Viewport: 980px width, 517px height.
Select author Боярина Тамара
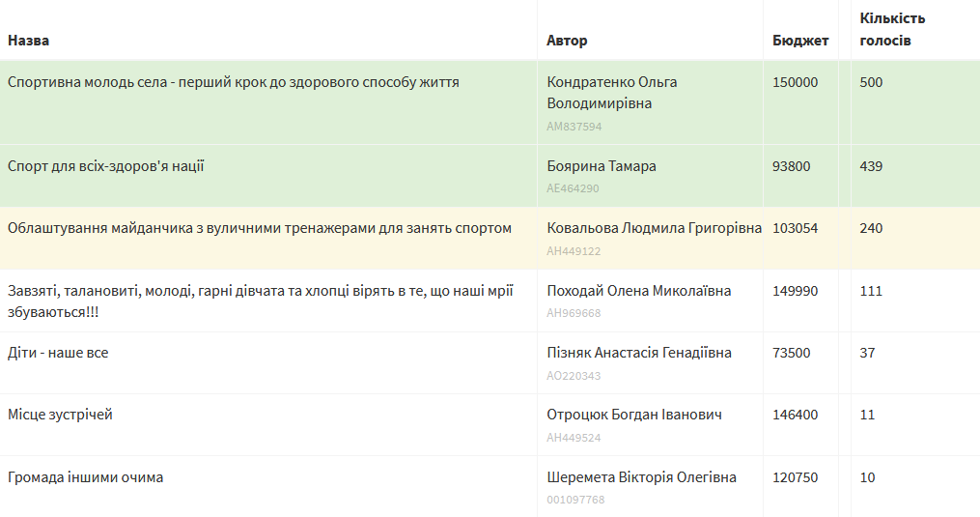click(602, 166)
